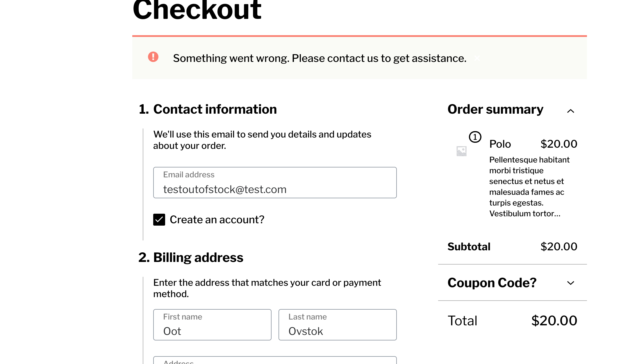Screen dimensions: 639x364
Task: Expand the Coupon Code section
Action: pyautogui.click(x=492, y=283)
